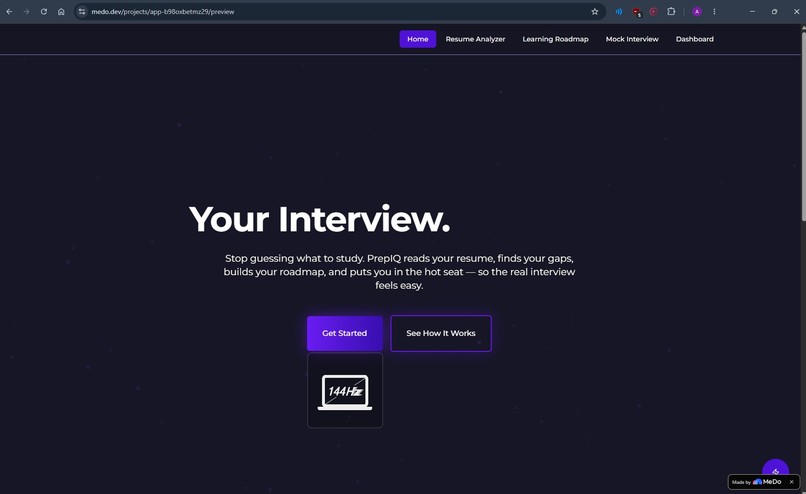Open the browser home page icon
Image resolution: width=806 pixels, height=494 pixels.
tap(61, 11)
